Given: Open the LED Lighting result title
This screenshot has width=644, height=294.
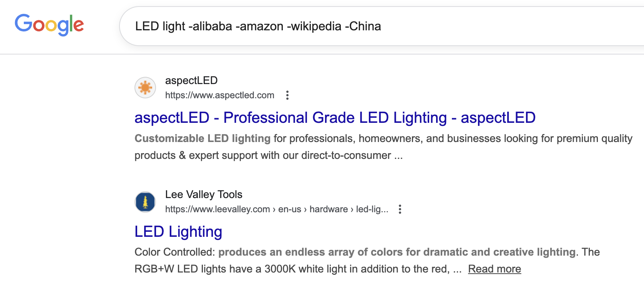Looking at the screenshot, I should [178, 232].
